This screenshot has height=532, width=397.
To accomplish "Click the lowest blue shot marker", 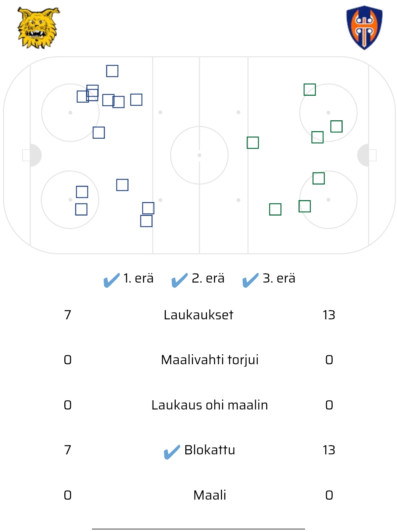I will (x=146, y=221).
